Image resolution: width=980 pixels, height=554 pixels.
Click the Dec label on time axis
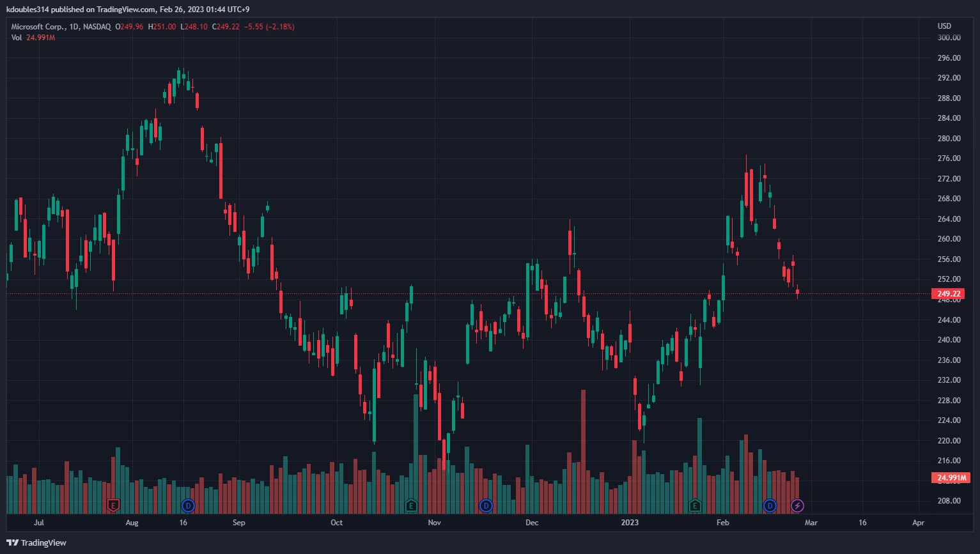tap(532, 523)
